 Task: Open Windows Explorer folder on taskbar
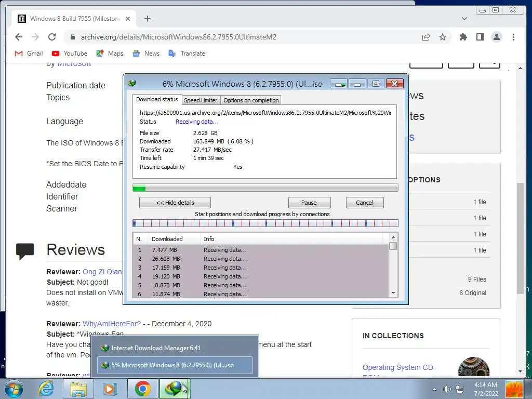[78, 389]
